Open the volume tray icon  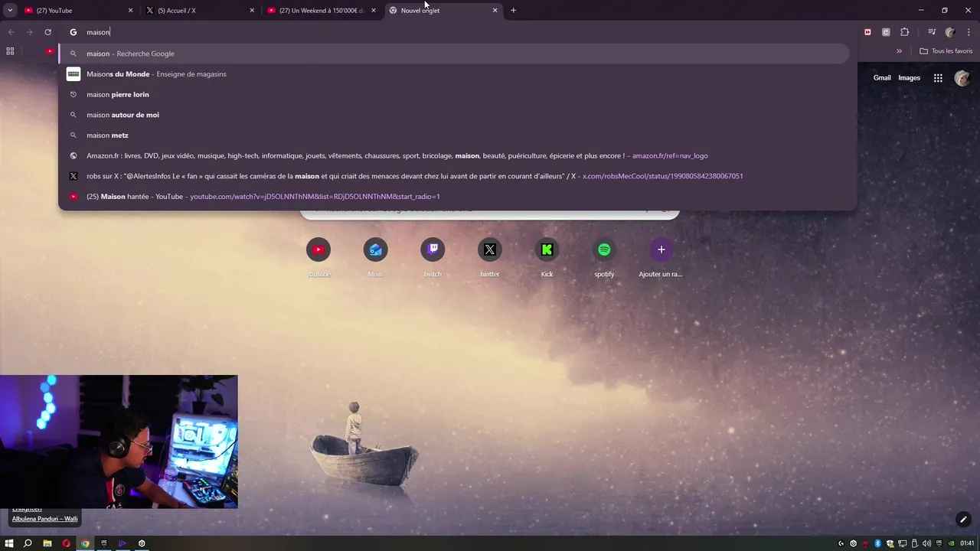click(927, 543)
